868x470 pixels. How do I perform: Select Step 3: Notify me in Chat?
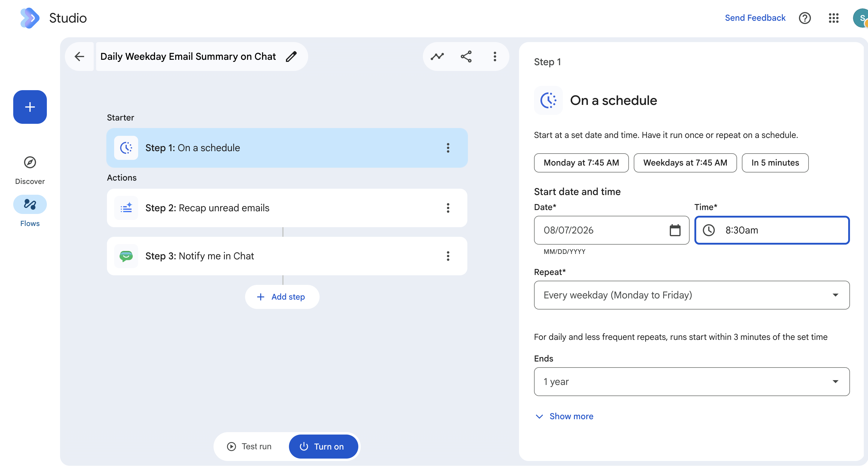pyautogui.click(x=287, y=256)
